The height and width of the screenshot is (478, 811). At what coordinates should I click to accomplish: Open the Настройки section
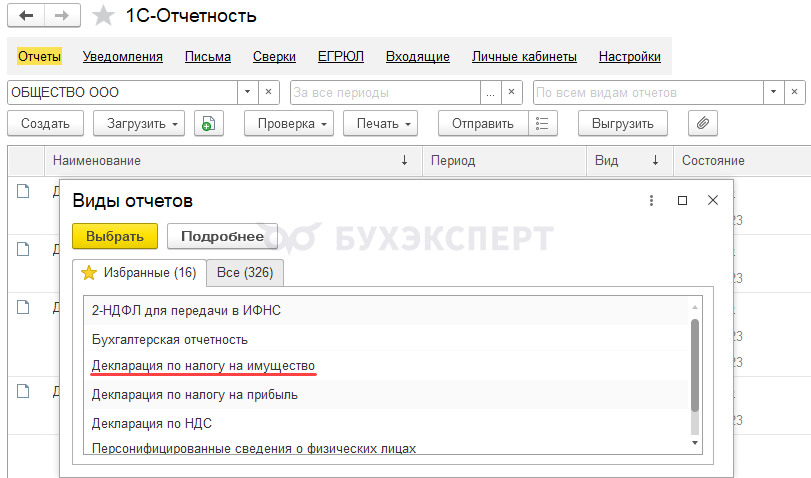click(x=629, y=56)
